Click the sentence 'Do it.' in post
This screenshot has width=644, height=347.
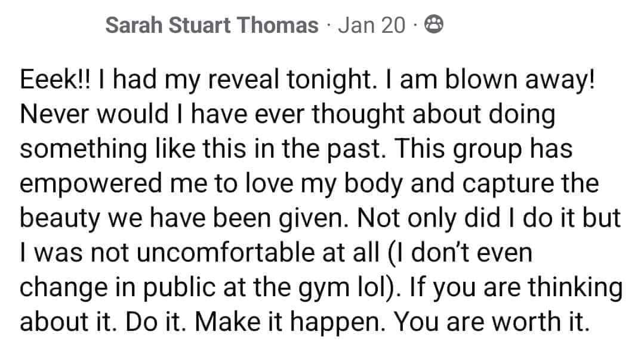point(156,322)
